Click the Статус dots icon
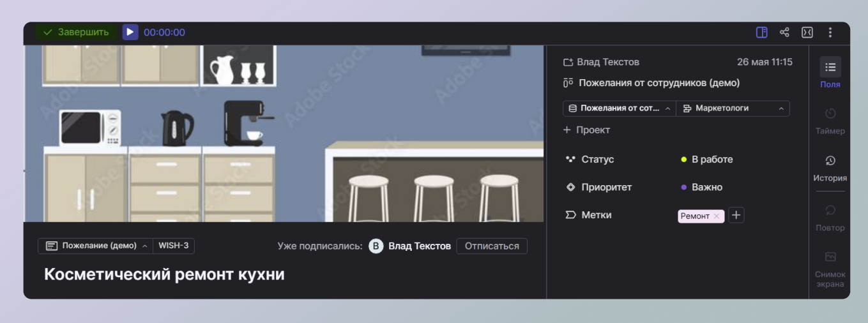The image size is (868, 323). (570, 159)
